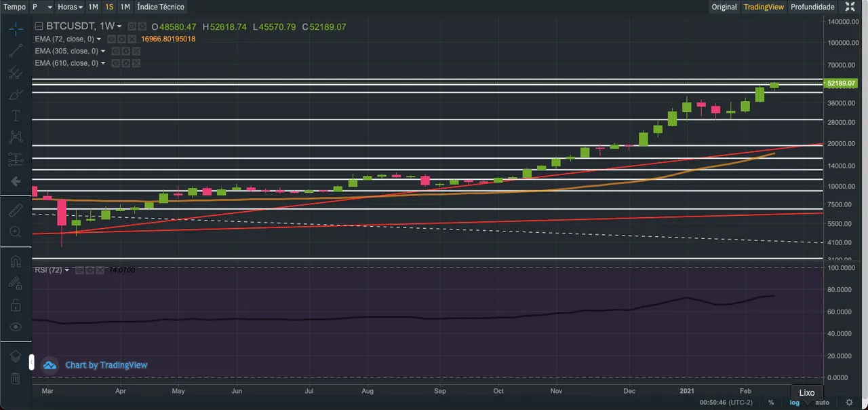
Task: Open the object tree layers icon
Action: pyautogui.click(x=16, y=356)
